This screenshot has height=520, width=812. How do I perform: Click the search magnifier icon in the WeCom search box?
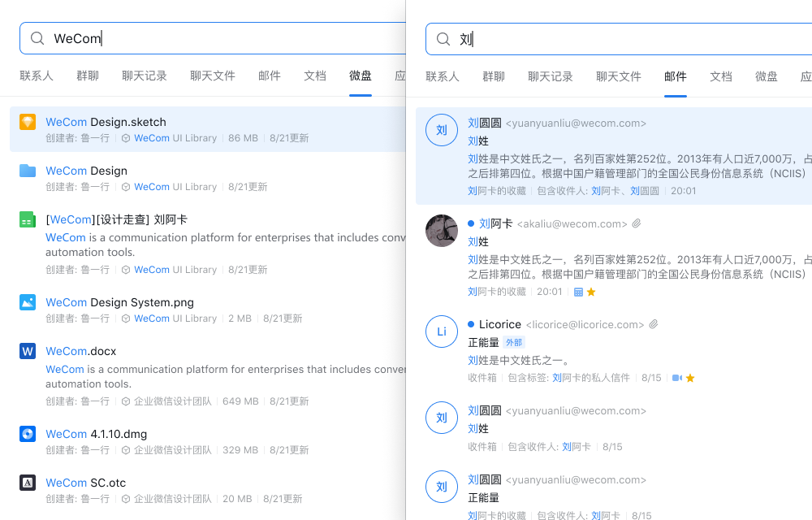[x=37, y=38]
